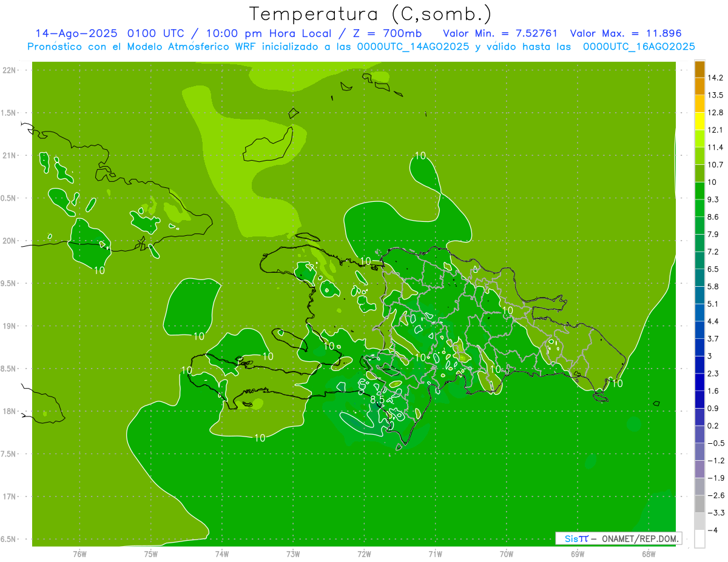Click the 20N latitude axis label
This screenshot has width=728, height=562.
tap(10, 241)
